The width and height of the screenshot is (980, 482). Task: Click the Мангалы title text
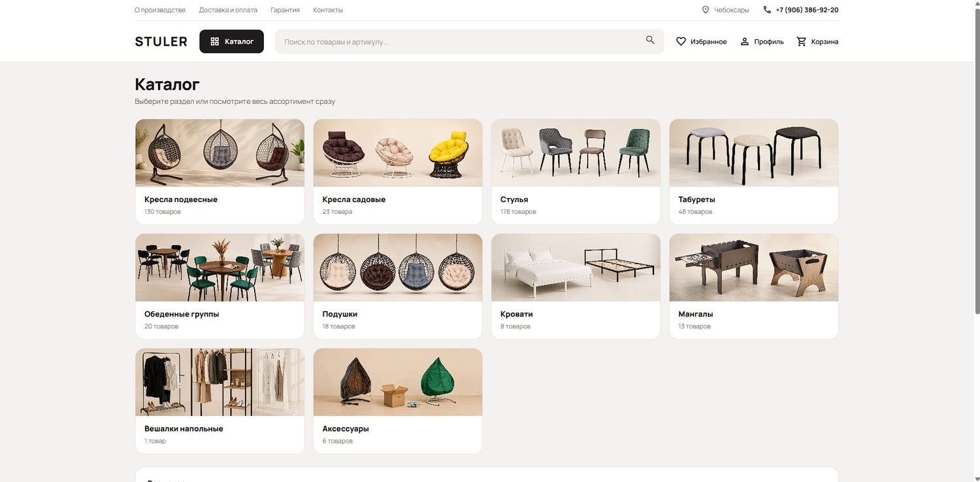point(696,314)
